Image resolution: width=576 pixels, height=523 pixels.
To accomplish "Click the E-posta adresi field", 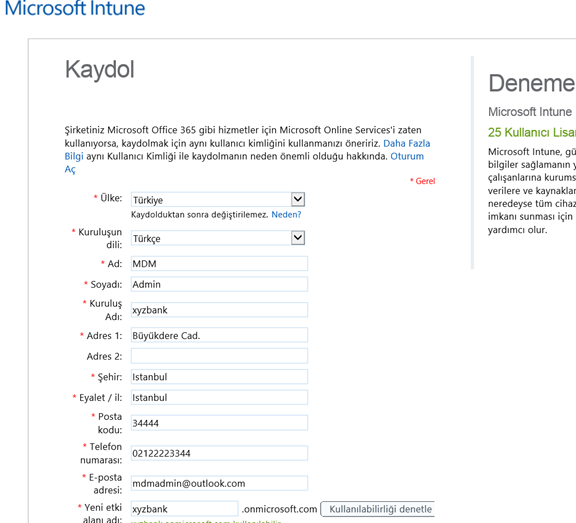I will pyautogui.click(x=219, y=483).
